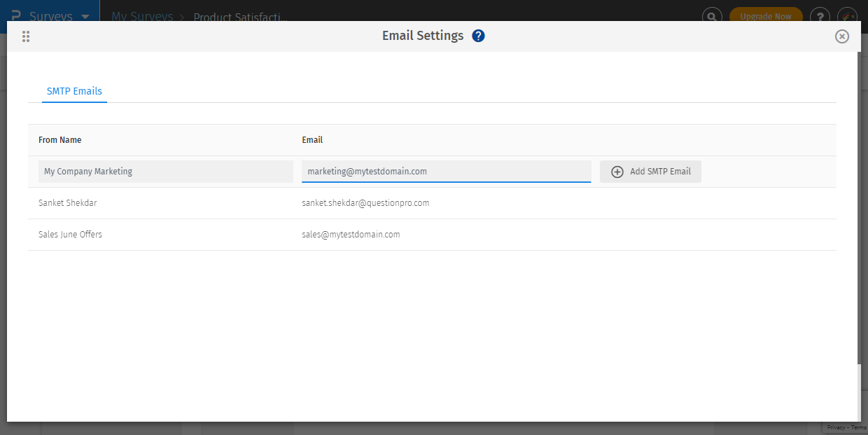Click the Upgrade Now button
868x435 pixels.
tap(766, 16)
